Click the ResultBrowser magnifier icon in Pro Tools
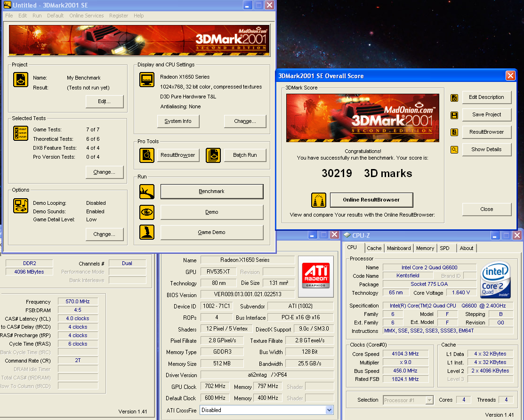 tap(147, 155)
